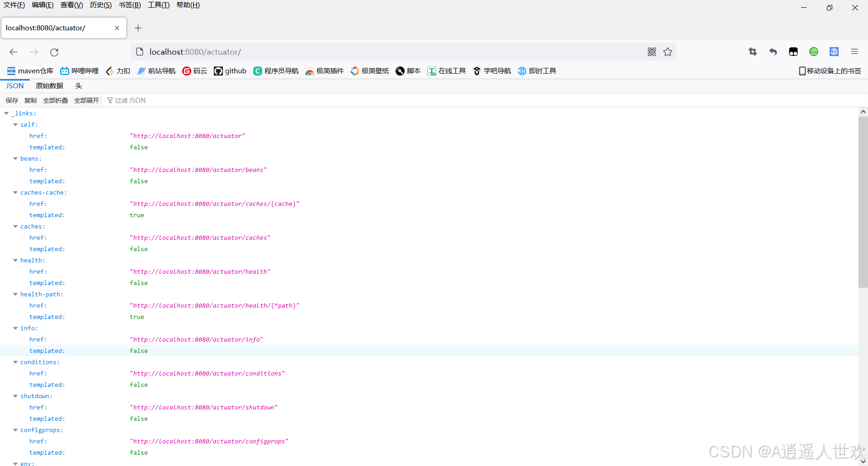Open the 哔哩哔哩 bookmark

(x=79, y=71)
